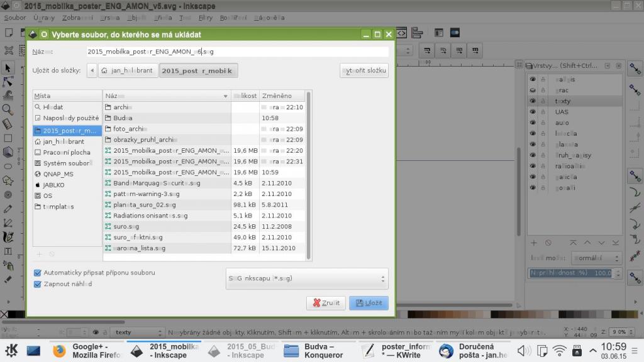Click lower layer to bottom icon
Screen dimensions: 644x362
tap(615, 243)
